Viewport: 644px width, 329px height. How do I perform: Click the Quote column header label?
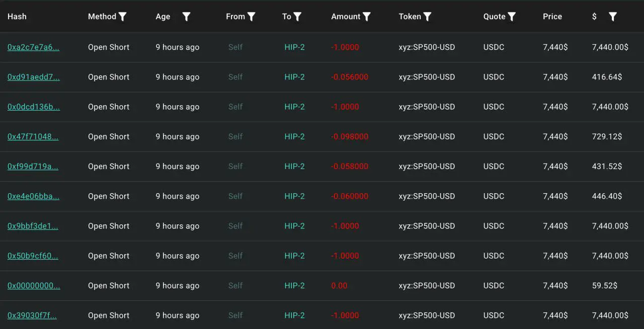[495, 17]
